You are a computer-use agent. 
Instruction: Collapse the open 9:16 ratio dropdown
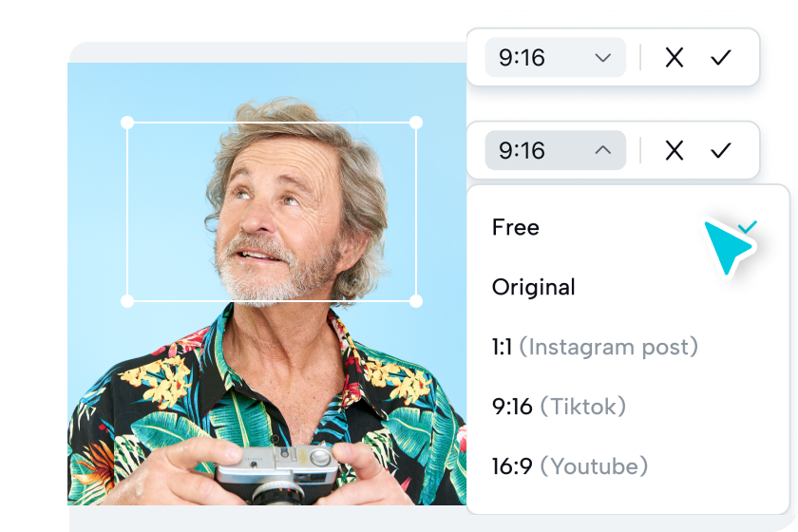pyautogui.click(x=555, y=150)
